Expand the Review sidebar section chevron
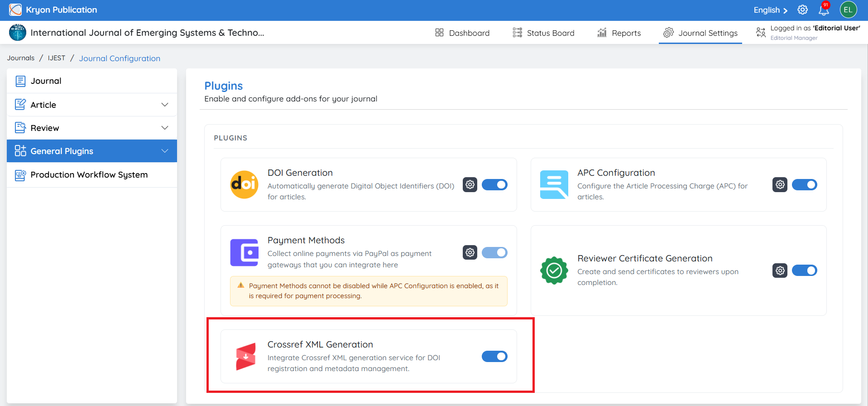 pyautogui.click(x=165, y=128)
